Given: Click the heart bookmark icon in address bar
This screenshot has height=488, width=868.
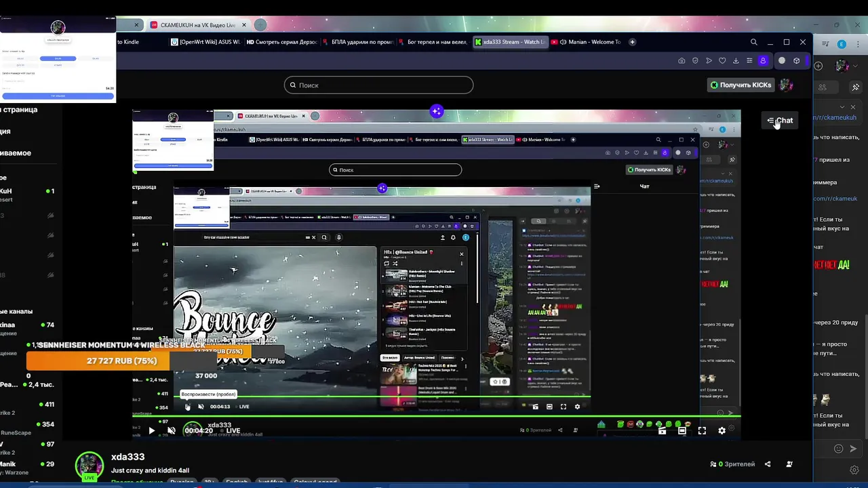Looking at the screenshot, I should [722, 60].
